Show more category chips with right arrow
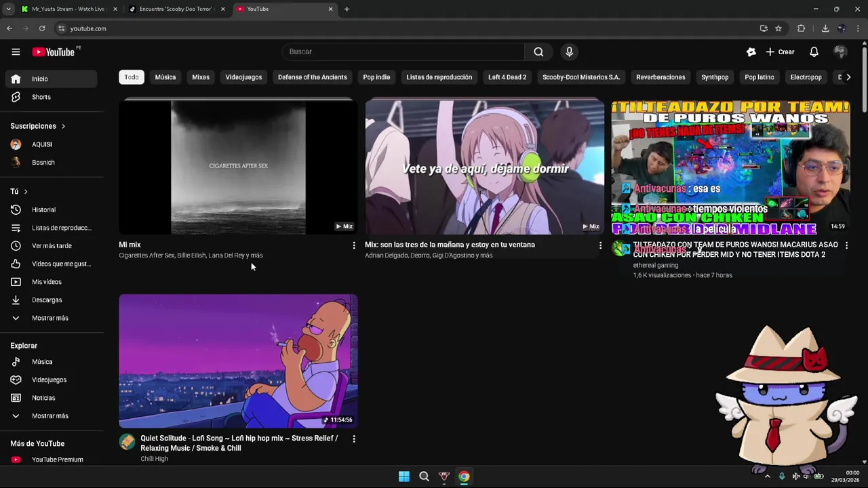This screenshot has height=488, width=868. 848,77
